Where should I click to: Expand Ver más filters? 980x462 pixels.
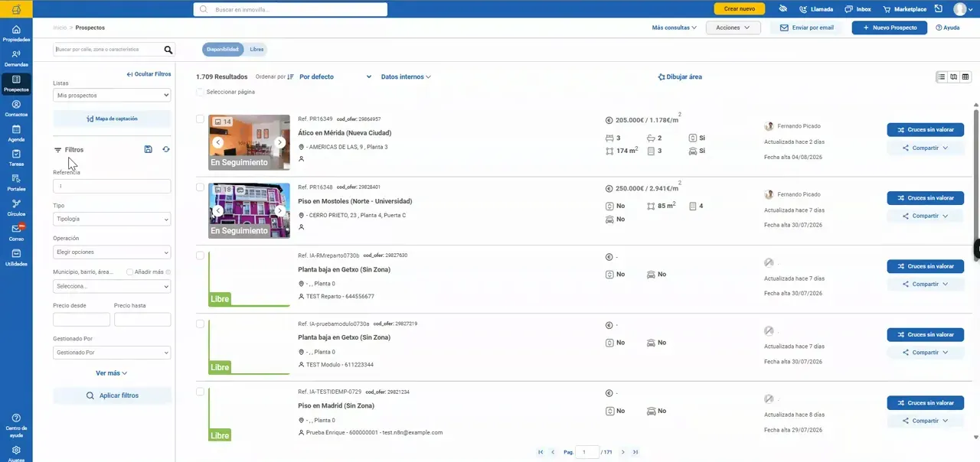(x=112, y=373)
